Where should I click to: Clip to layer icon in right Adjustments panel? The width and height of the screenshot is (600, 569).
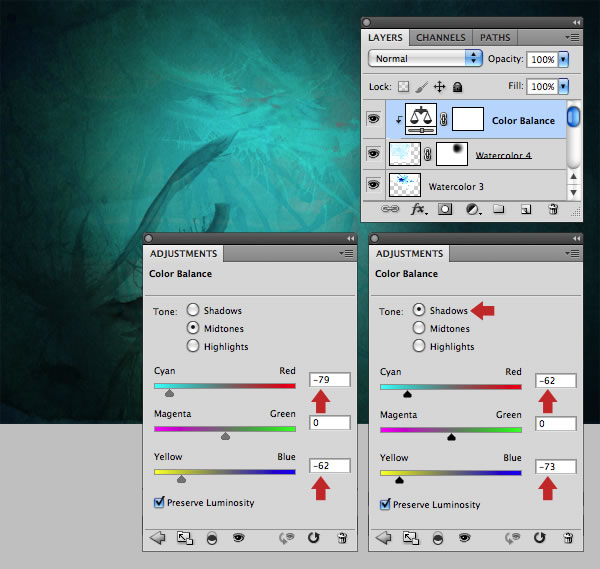(438, 538)
